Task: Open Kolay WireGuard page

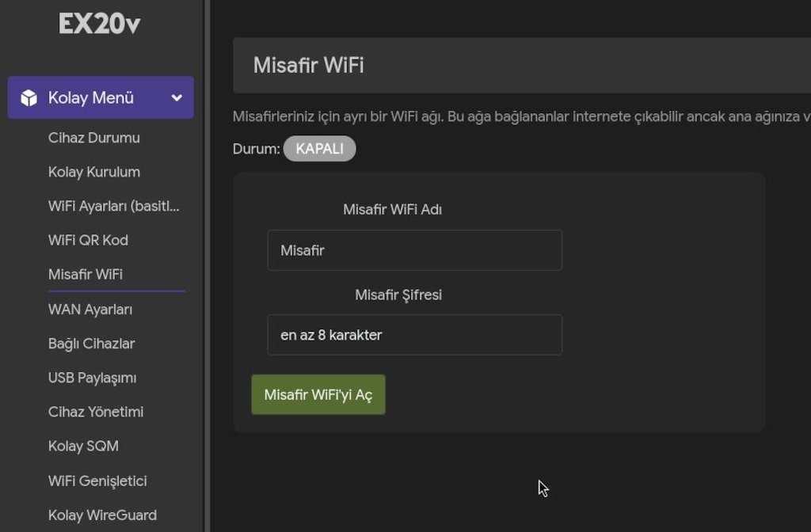Action: 102,515
